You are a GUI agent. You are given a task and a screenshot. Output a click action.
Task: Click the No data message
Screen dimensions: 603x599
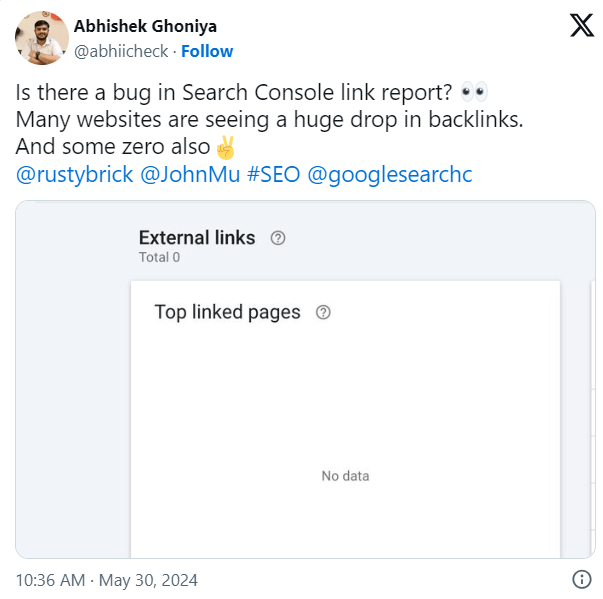pos(345,476)
